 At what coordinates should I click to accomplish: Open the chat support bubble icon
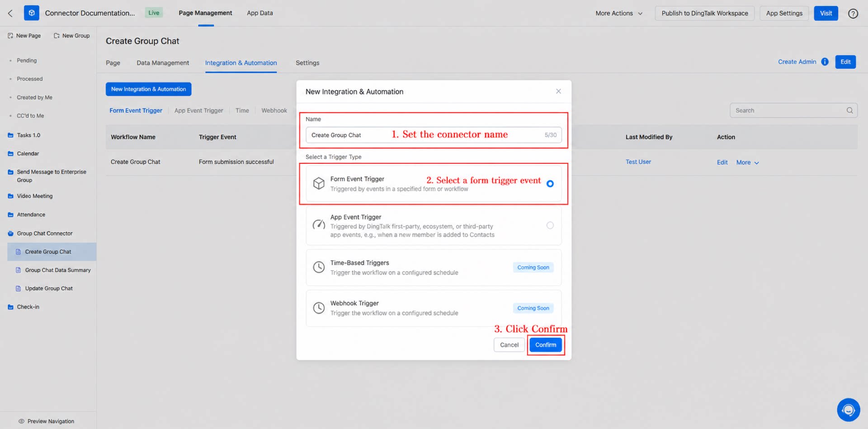point(848,410)
